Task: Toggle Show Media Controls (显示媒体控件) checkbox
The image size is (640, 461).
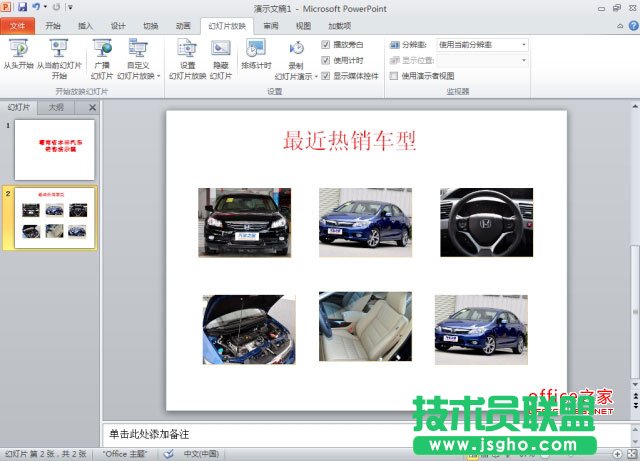Action: (325, 76)
